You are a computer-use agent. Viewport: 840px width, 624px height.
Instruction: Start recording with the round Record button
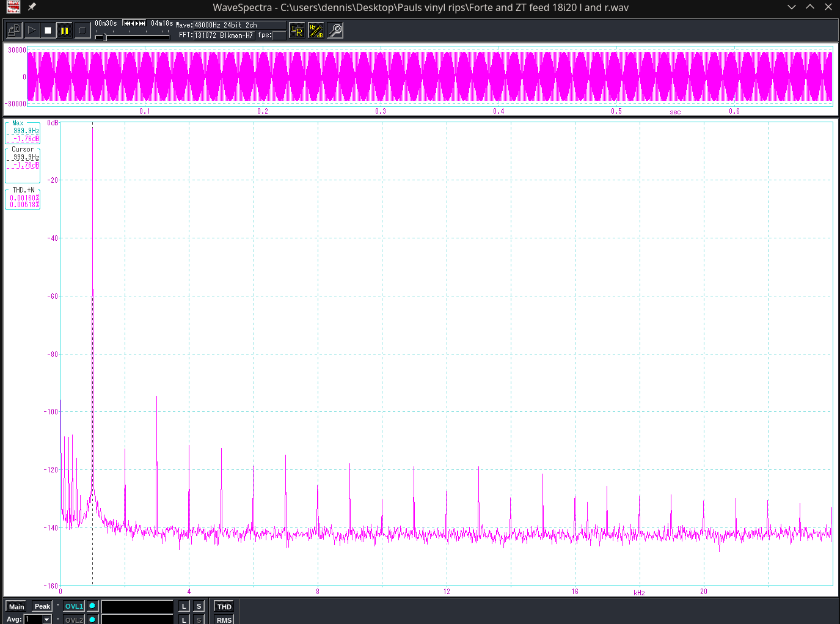82,30
